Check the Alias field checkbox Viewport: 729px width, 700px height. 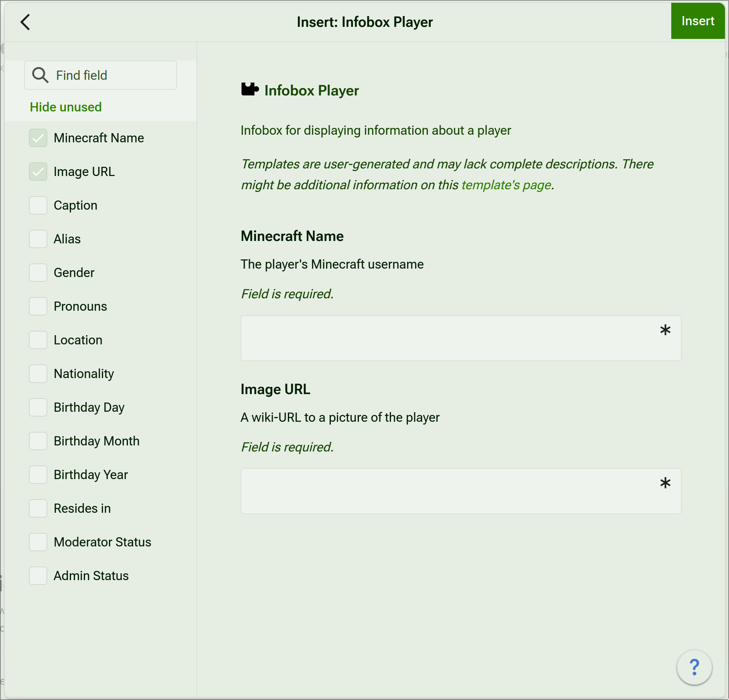38,239
